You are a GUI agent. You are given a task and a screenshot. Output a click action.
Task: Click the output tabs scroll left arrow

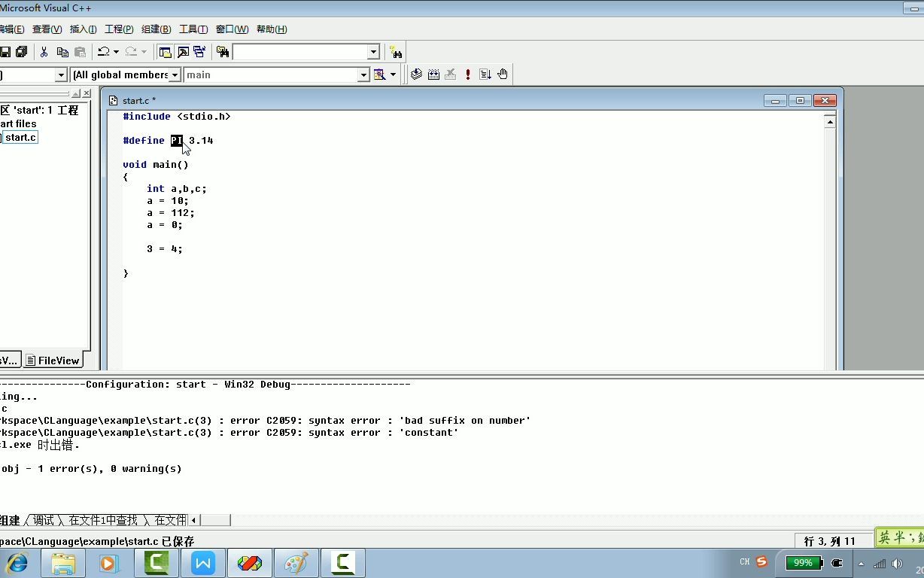coord(194,520)
